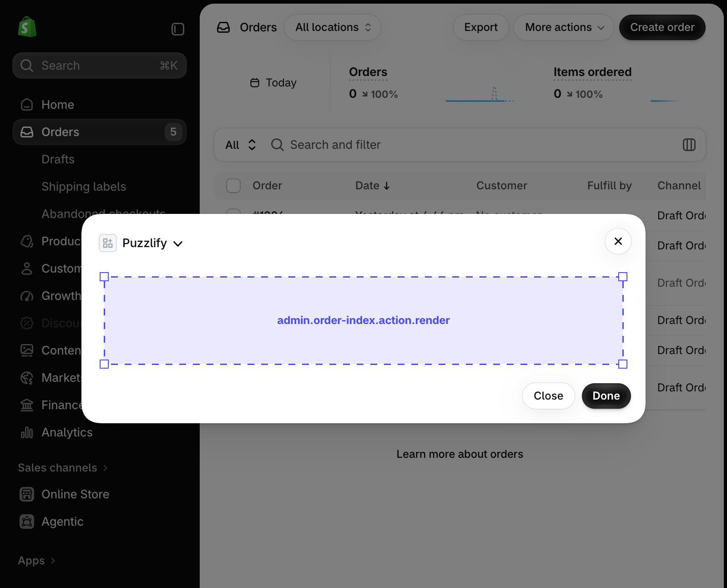Click the Shopify logo
The image size is (727, 588).
pyautogui.click(x=27, y=27)
